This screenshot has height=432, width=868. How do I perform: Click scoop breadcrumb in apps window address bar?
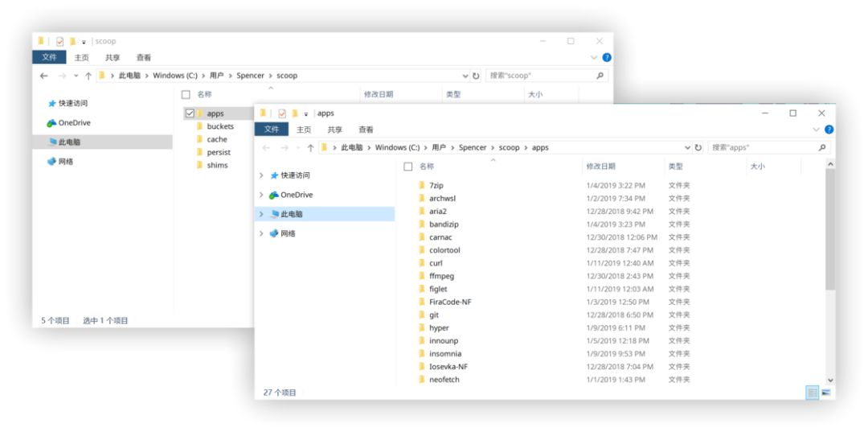tap(509, 148)
